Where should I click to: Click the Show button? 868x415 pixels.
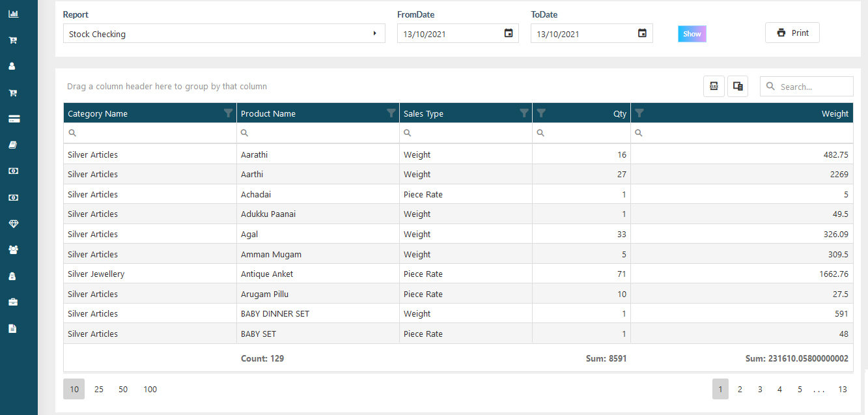[692, 33]
